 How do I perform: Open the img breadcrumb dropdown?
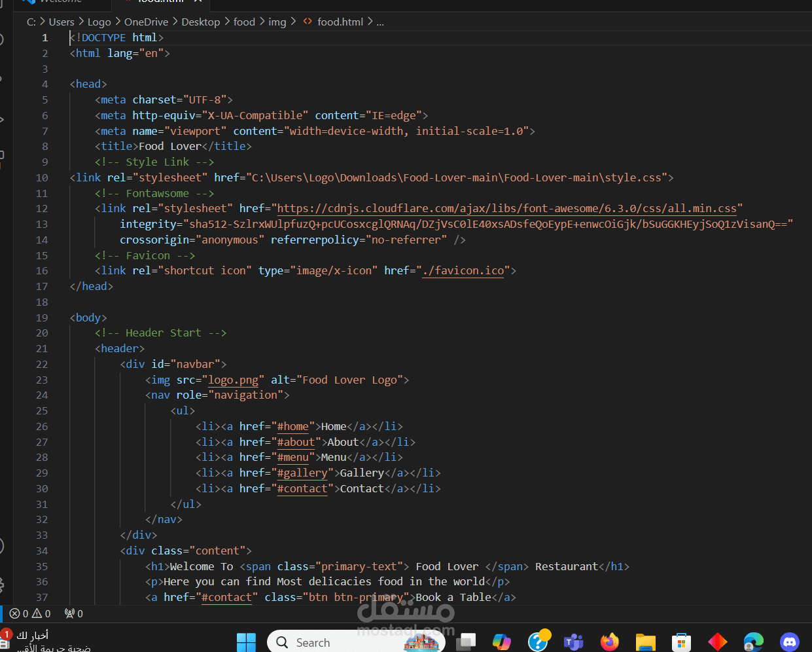(277, 22)
